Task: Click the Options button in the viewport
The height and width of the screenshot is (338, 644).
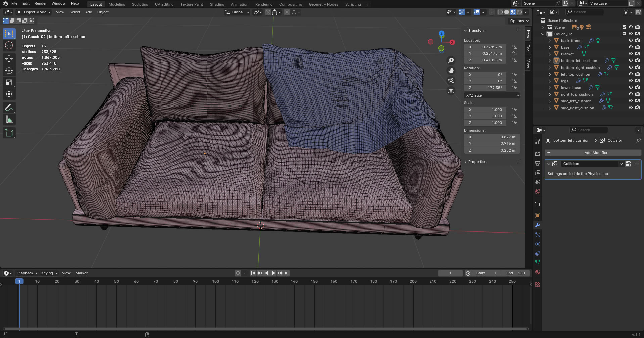Action: (x=519, y=21)
